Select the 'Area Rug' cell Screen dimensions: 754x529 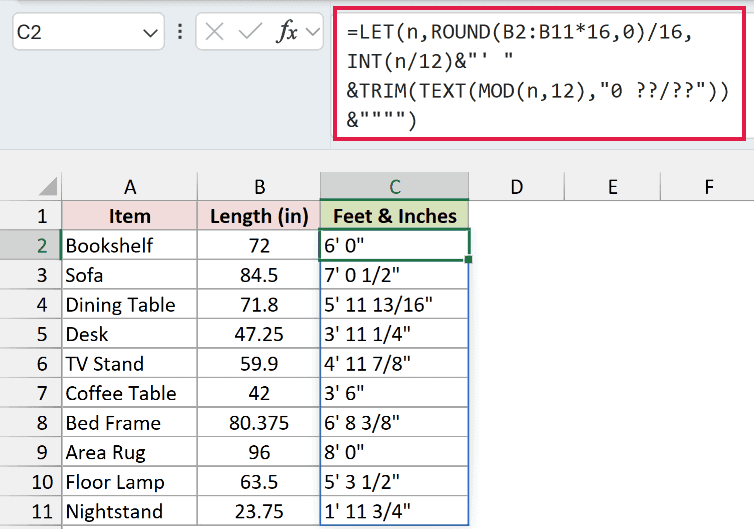point(129,452)
